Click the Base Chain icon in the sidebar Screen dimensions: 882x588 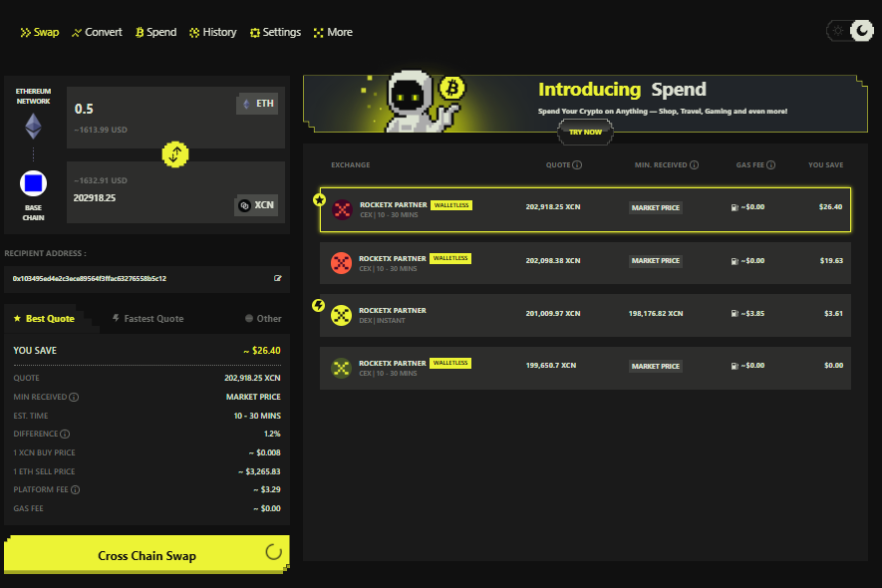coord(33,181)
